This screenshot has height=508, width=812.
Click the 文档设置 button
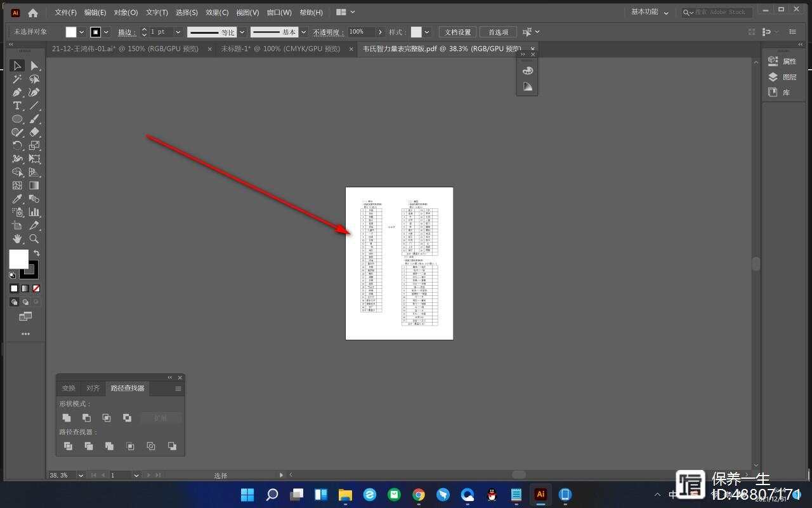(457, 32)
